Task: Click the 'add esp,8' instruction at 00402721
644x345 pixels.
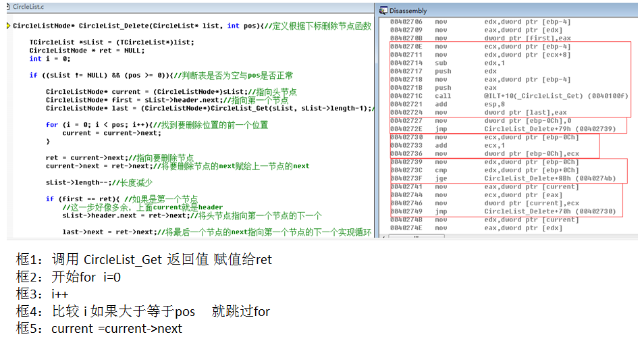Action: point(448,104)
